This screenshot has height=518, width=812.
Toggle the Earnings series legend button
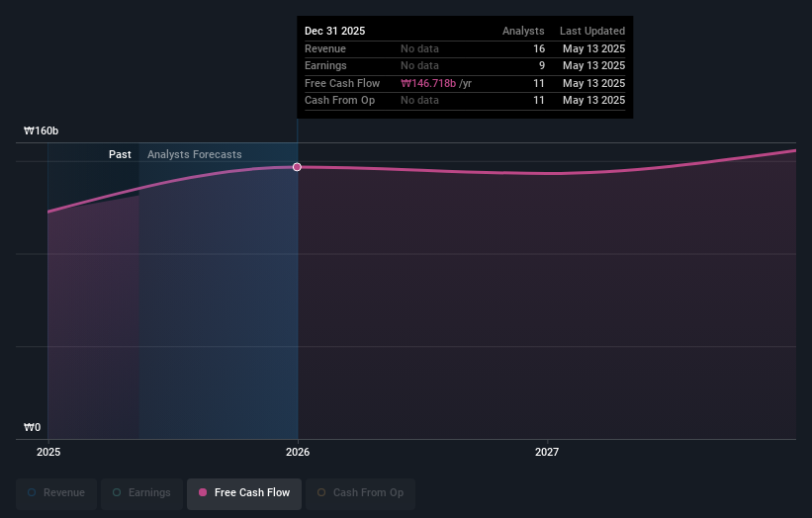click(141, 492)
